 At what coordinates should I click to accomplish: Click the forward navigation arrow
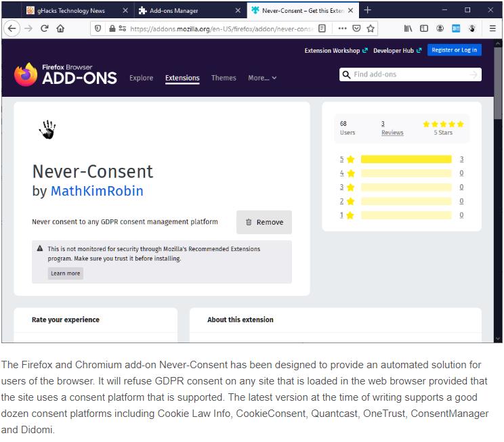[28, 28]
